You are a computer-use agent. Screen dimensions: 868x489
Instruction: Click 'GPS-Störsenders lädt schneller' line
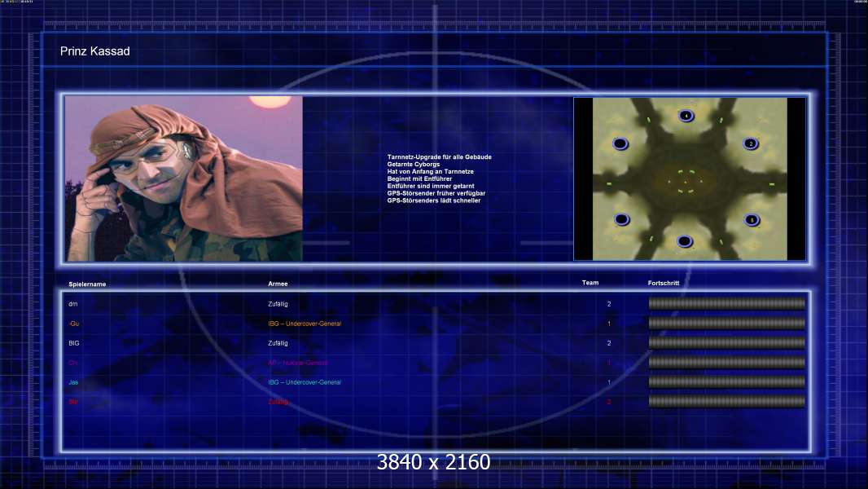(434, 200)
